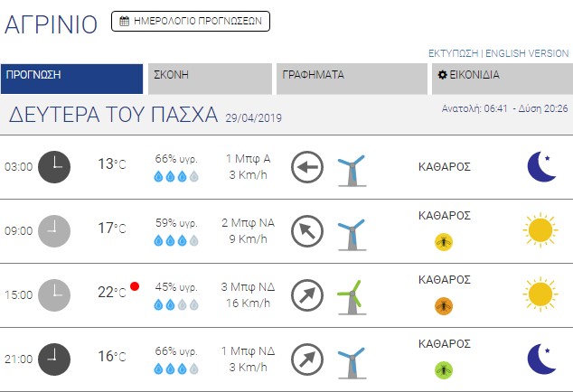Click the green wind turbine icon at 15:00

tap(351, 295)
